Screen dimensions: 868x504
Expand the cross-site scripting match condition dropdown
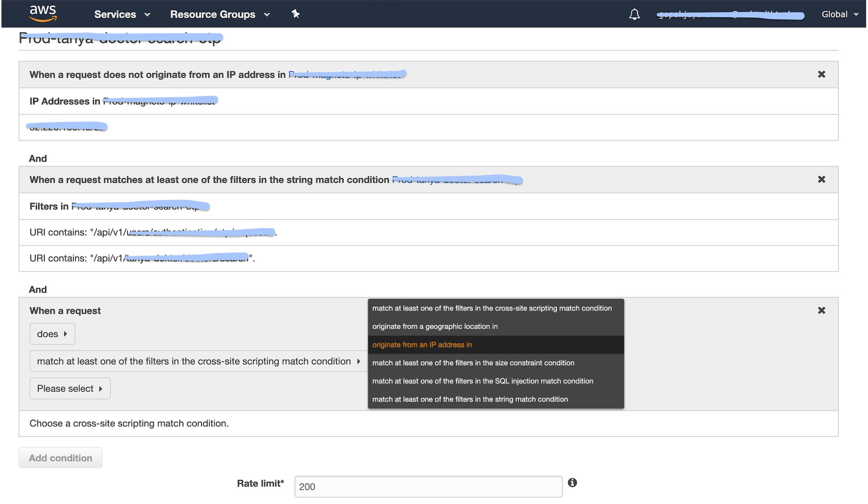198,361
